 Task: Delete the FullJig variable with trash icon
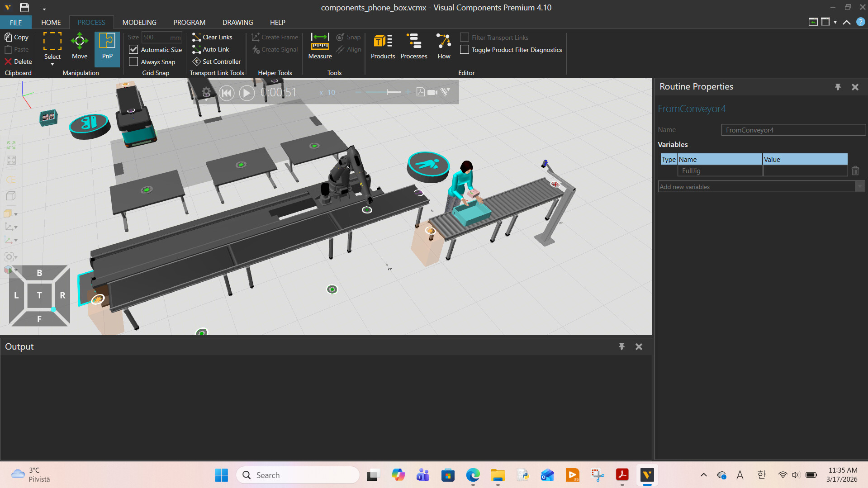point(855,171)
